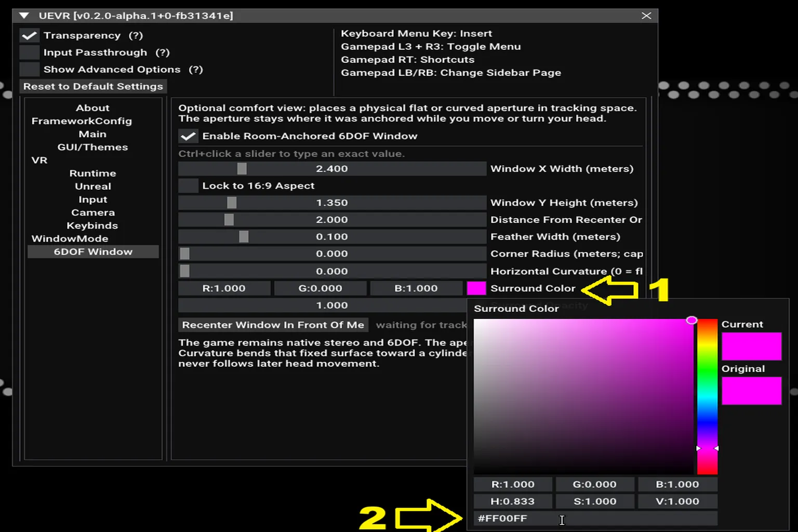Click the magenta Surround Color swatch

point(476,288)
